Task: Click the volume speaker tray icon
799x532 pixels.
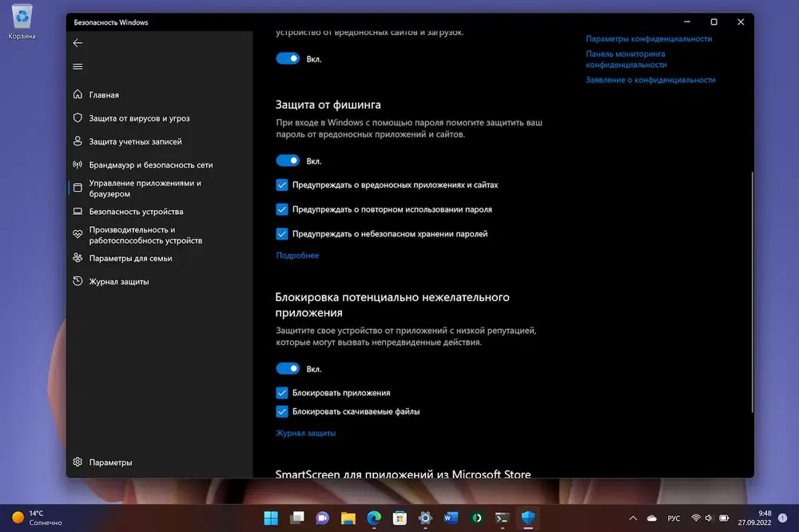Action: tap(709, 518)
